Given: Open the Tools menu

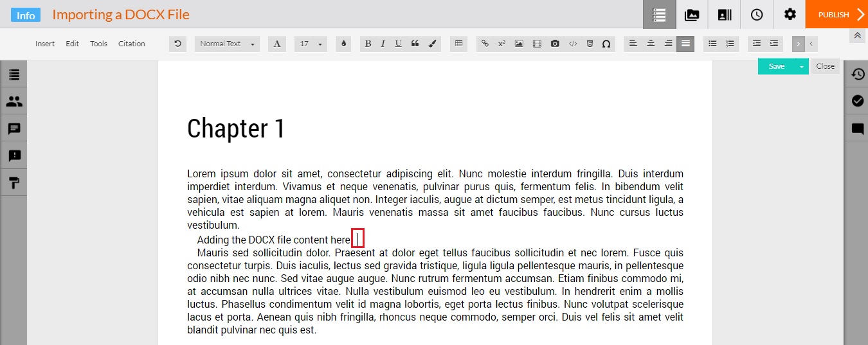Looking at the screenshot, I should pyautogui.click(x=98, y=44).
